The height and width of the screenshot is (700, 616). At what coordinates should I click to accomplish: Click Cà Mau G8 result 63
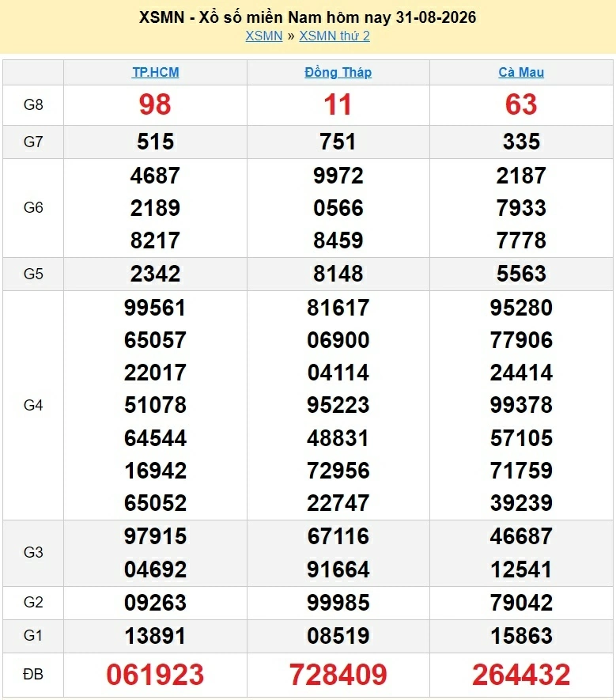click(x=521, y=104)
